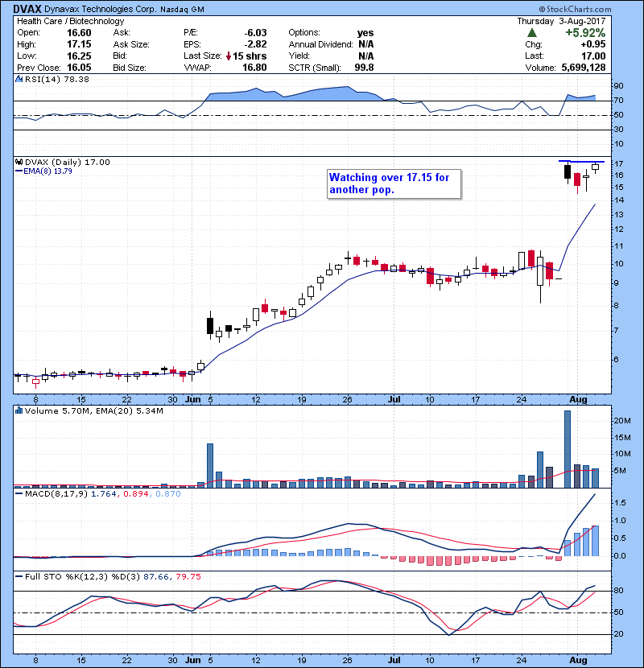Click the volume bars icon beside Volume label

pos(19,410)
